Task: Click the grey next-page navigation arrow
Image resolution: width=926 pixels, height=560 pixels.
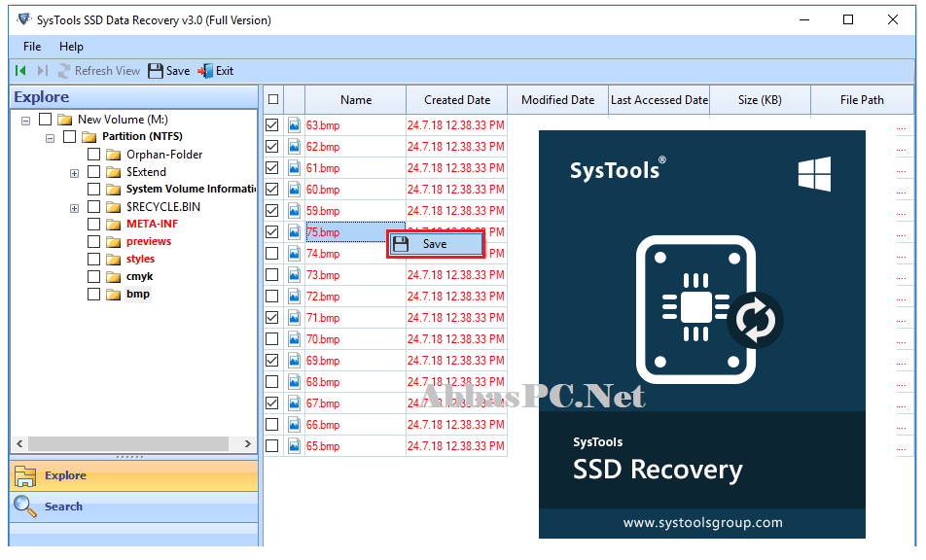Action: click(x=42, y=71)
